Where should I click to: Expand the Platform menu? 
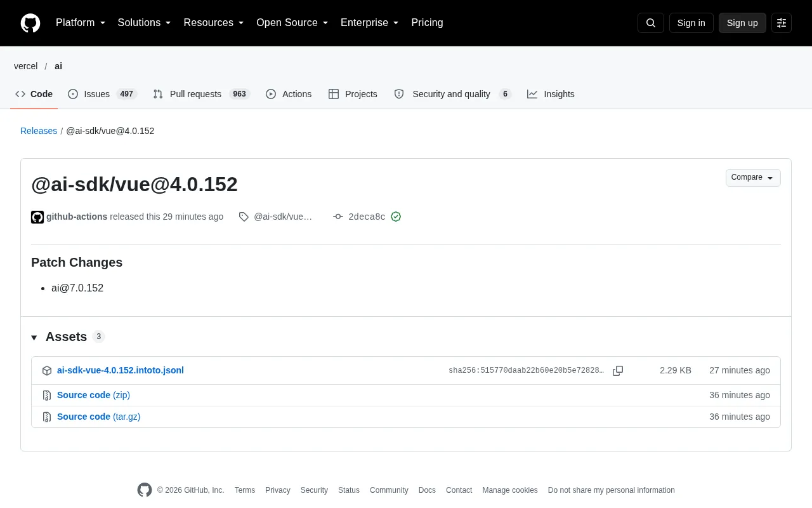pos(81,23)
